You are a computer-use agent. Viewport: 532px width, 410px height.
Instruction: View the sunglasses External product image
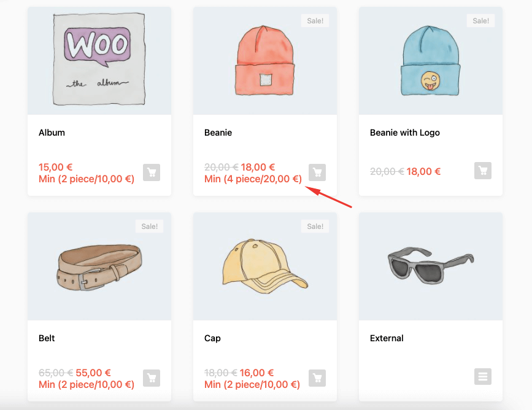tap(431, 265)
